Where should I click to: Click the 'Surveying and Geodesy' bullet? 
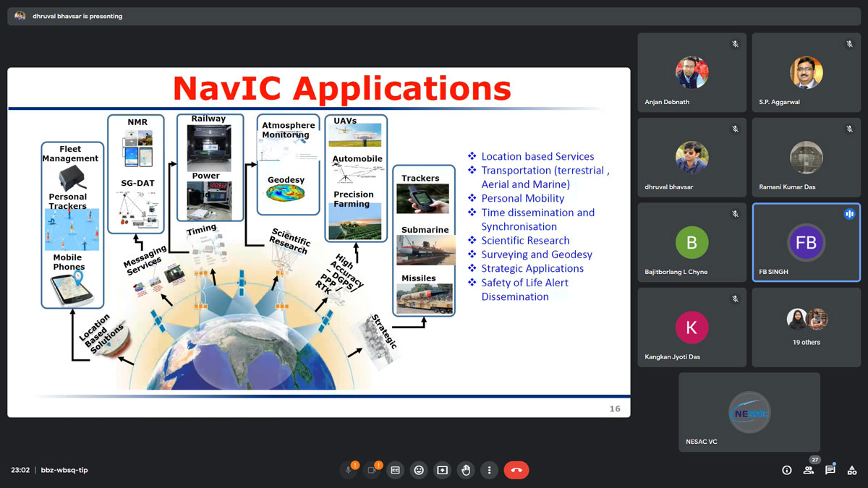click(537, 254)
